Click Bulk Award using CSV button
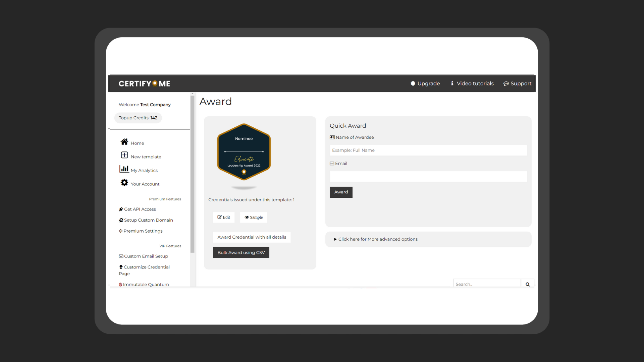The height and width of the screenshot is (362, 644). point(241,253)
